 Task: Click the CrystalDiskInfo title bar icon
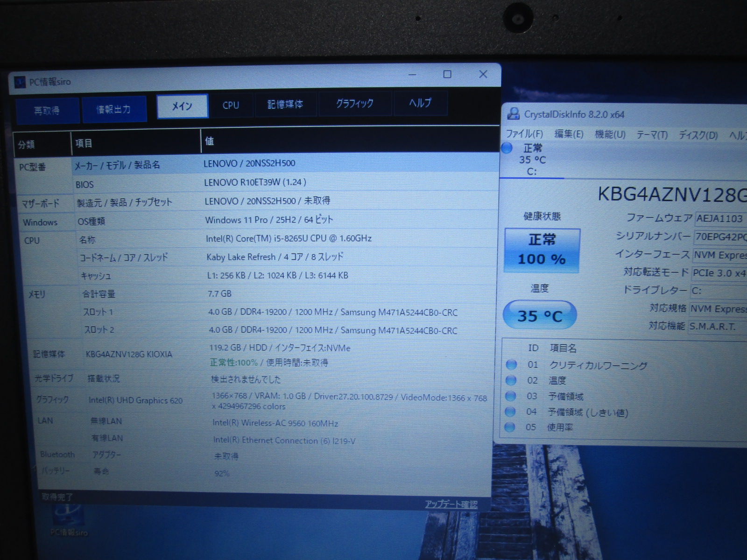[514, 113]
